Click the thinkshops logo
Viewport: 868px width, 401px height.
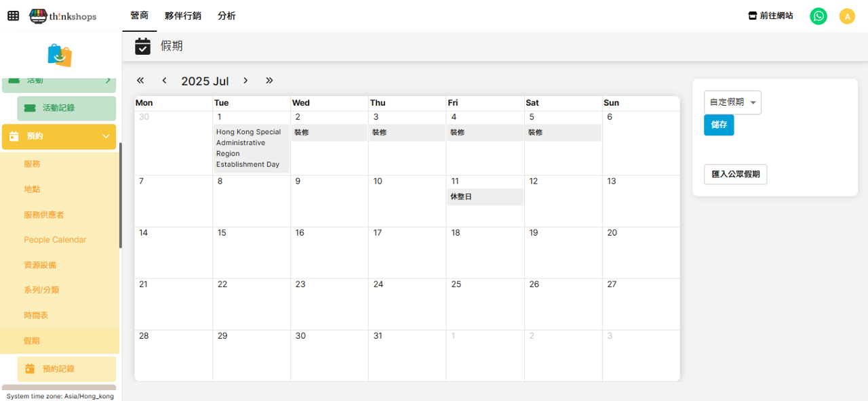coord(62,16)
